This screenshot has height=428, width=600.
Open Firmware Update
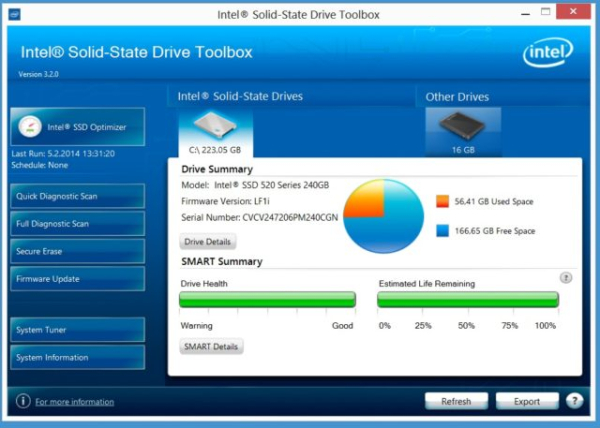tap(78, 279)
